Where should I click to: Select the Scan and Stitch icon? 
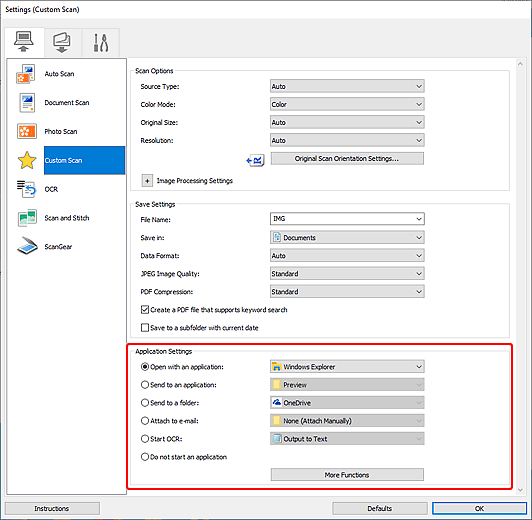[27, 218]
